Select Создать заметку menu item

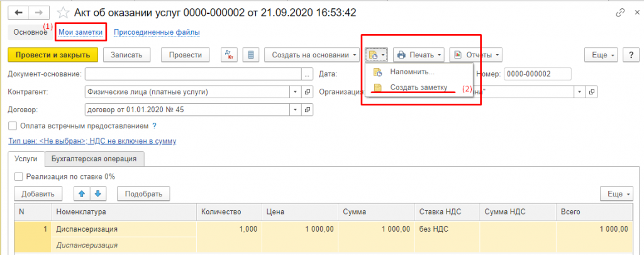(x=418, y=88)
